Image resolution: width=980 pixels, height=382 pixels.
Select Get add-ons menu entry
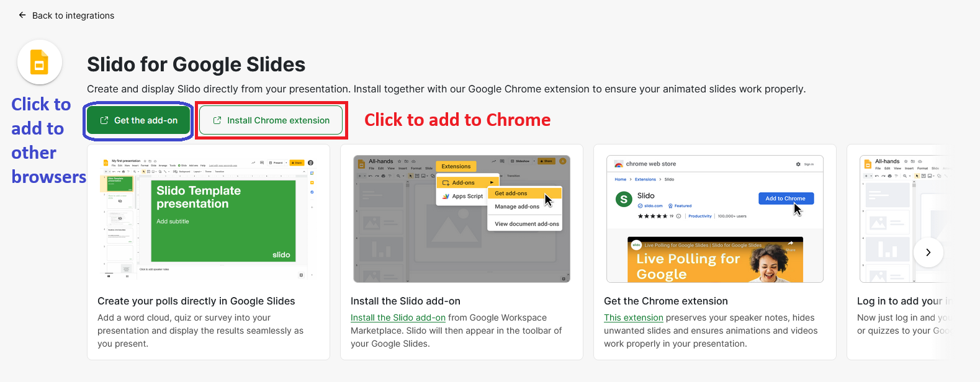pos(511,193)
